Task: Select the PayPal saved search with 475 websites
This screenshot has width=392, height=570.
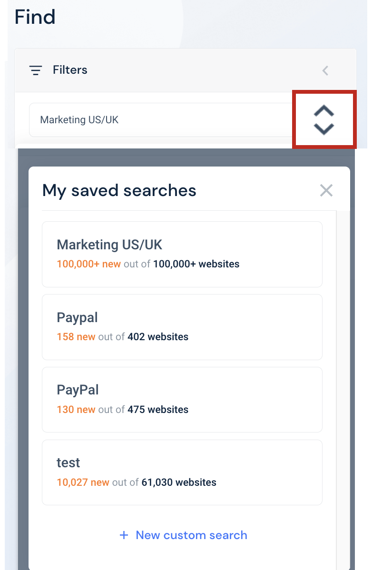Action: click(x=182, y=400)
